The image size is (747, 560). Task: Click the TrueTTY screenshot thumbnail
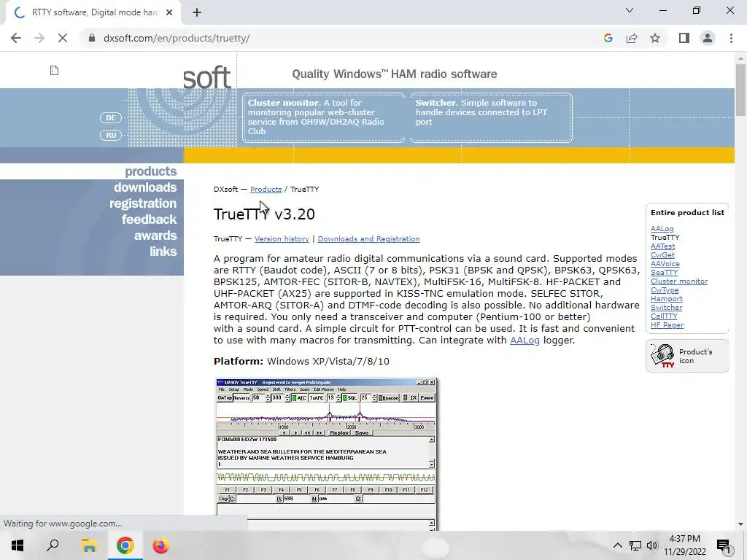click(x=326, y=454)
